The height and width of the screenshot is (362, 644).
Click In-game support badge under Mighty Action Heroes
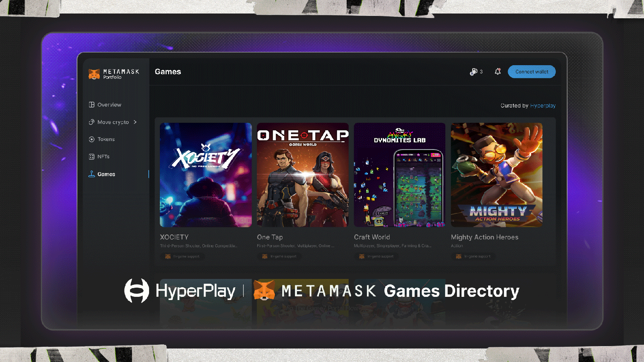click(473, 256)
